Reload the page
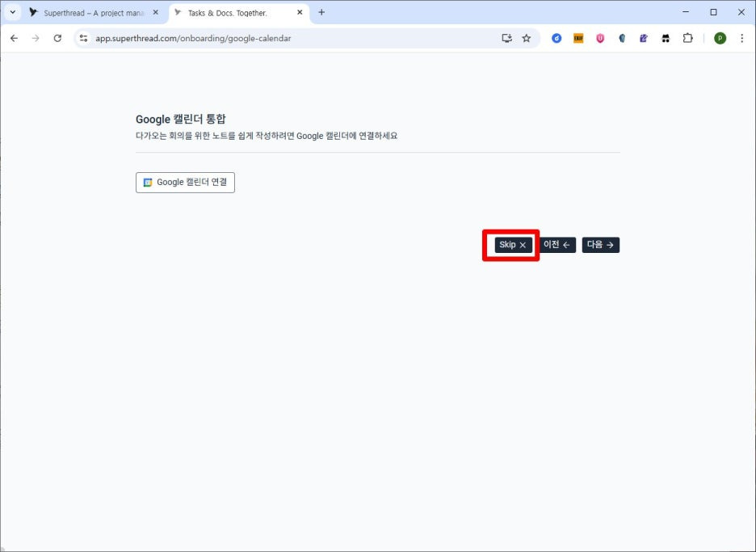This screenshot has width=756, height=552. 57,38
